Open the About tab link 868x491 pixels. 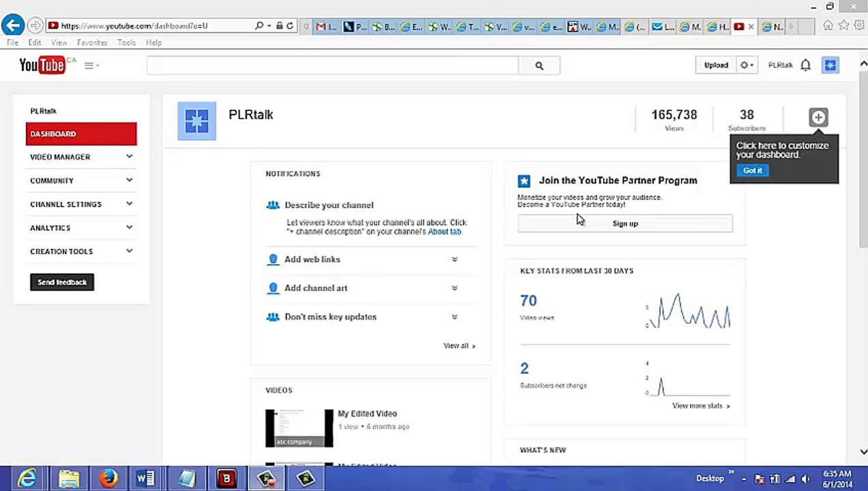445,232
